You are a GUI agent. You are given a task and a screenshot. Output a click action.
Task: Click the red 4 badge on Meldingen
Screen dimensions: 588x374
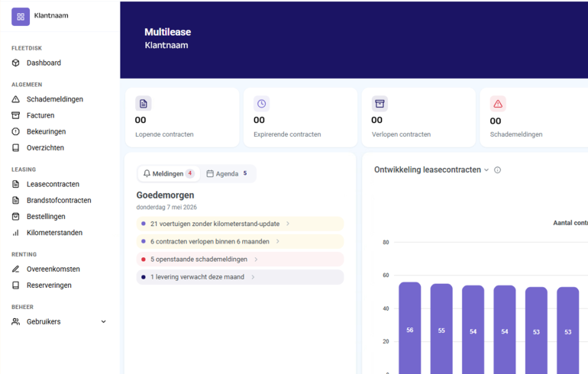(x=190, y=173)
